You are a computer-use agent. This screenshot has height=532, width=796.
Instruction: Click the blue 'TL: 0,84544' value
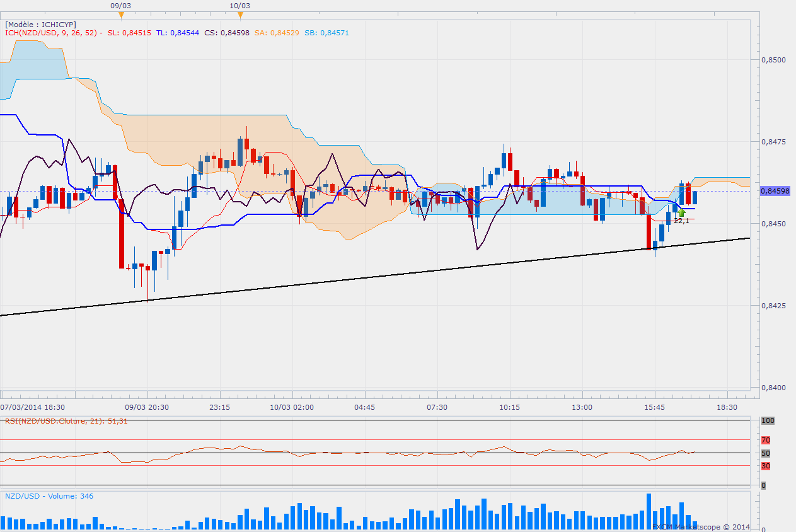(177, 33)
